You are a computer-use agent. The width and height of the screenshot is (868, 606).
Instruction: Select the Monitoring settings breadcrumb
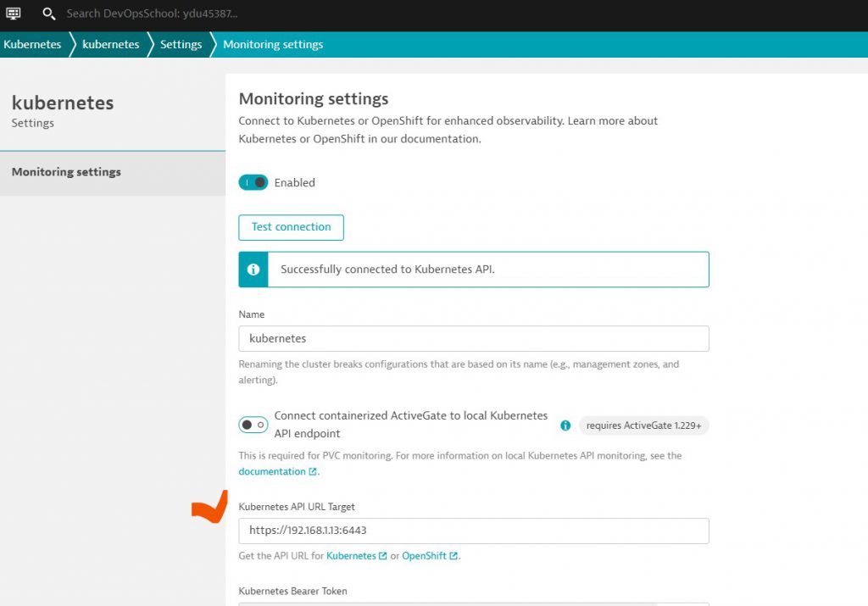[273, 44]
